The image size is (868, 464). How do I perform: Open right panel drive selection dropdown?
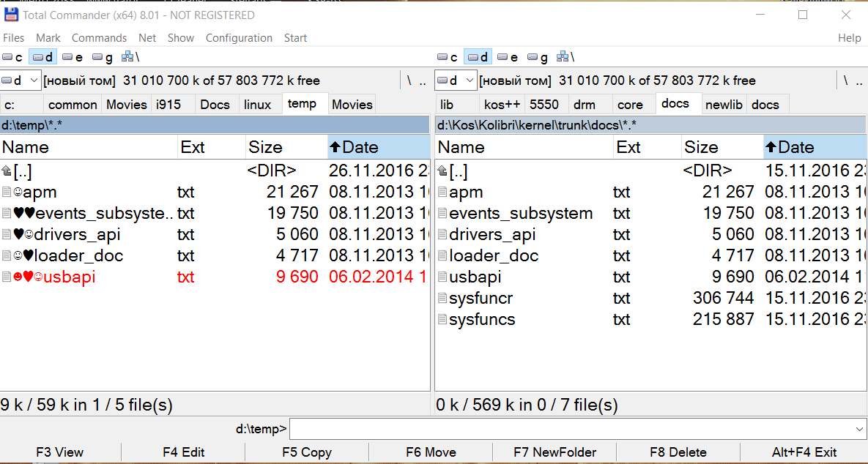pyautogui.click(x=456, y=81)
